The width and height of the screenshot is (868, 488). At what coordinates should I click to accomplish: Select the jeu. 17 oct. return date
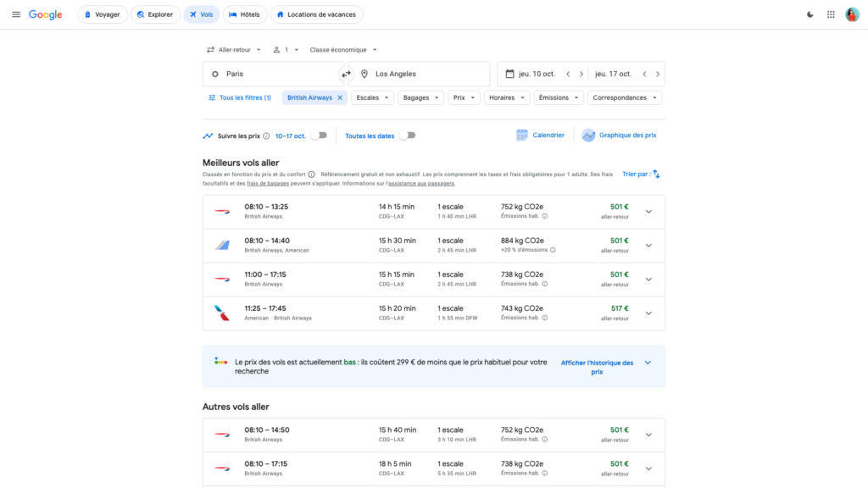[x=613, y=75]
